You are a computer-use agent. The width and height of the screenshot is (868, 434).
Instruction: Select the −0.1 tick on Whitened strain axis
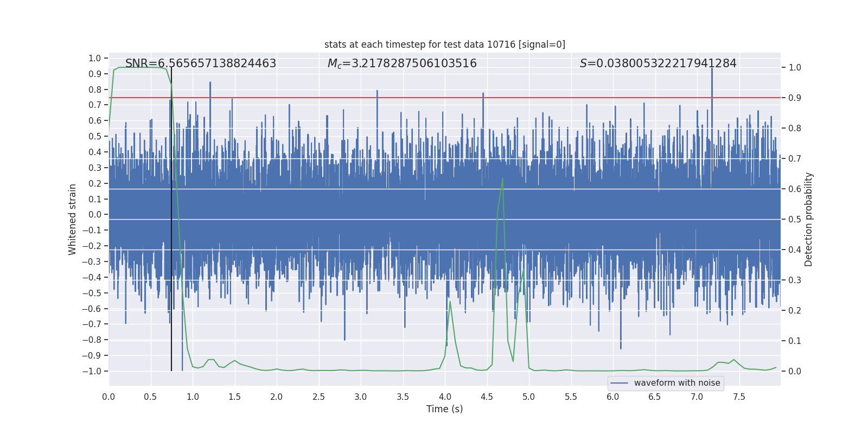click(x=91, y=230)
